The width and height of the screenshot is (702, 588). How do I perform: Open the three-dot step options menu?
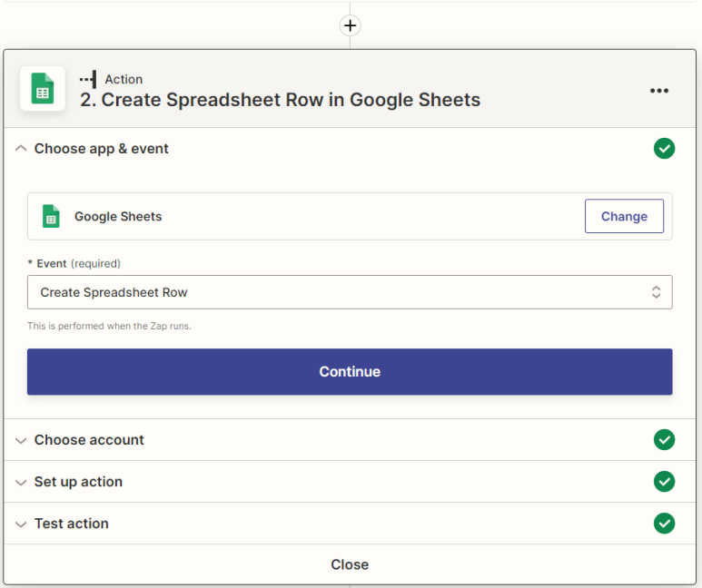pyautogui.click(x=659, y=91)
